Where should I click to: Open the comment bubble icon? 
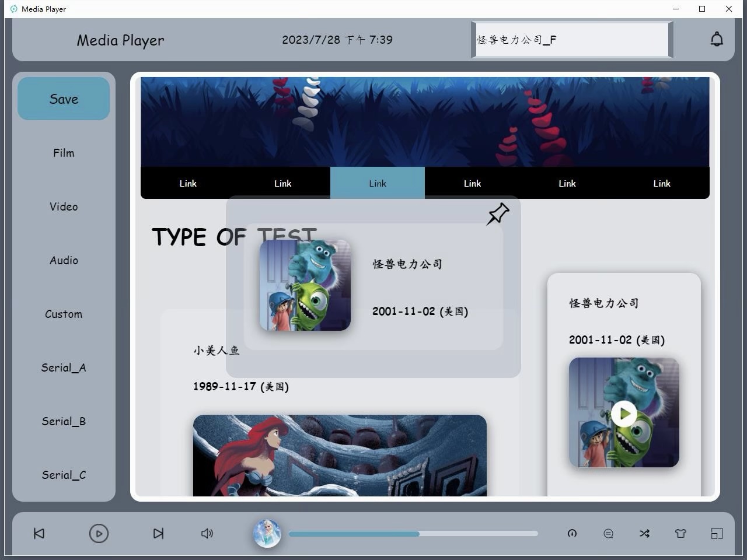(608, 533)
